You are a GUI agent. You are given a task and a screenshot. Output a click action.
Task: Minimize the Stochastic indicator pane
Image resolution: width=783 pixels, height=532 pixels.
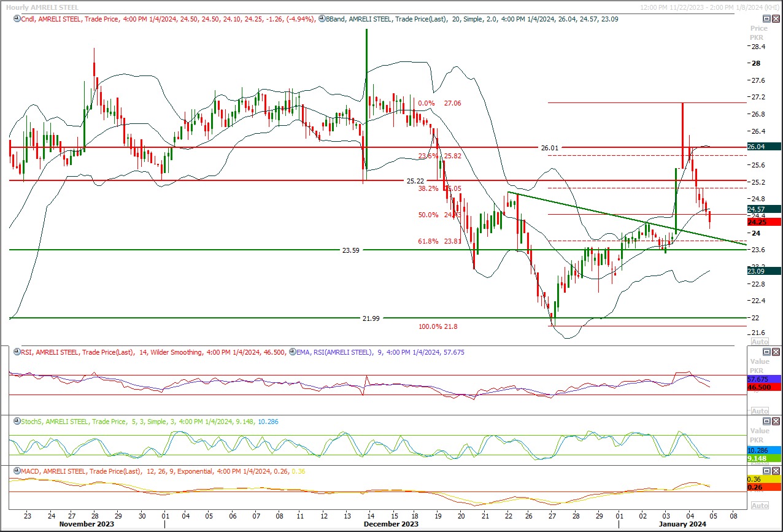[x=766, y=421]
